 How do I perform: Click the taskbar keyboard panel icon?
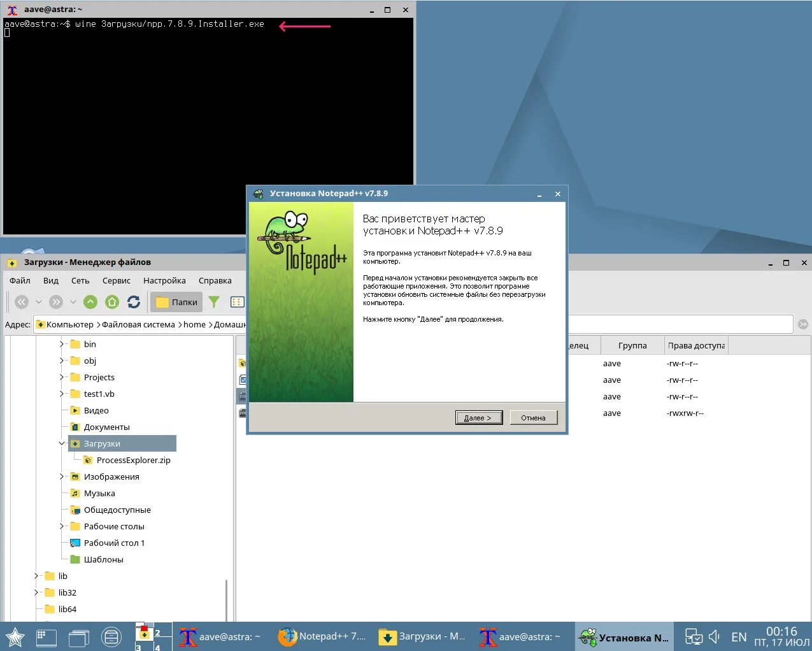click(46, 637)
